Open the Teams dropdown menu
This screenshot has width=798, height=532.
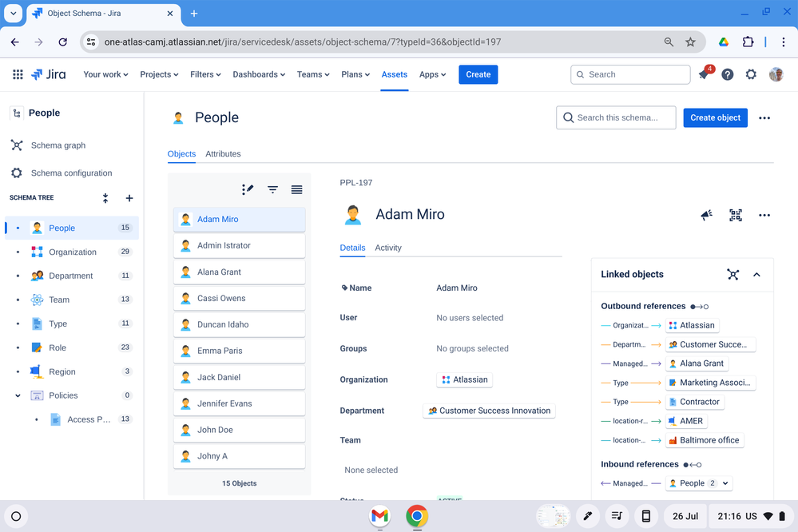coord(313,74)
